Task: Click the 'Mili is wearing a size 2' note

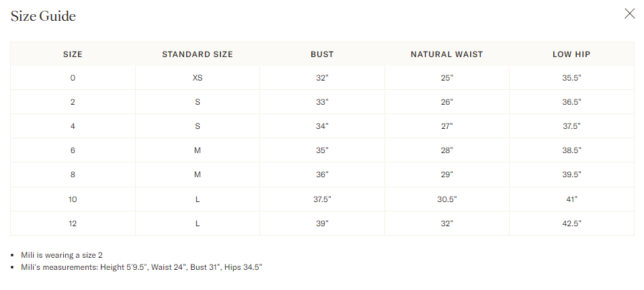Action: pyautogui.click(x=62, y=255)
